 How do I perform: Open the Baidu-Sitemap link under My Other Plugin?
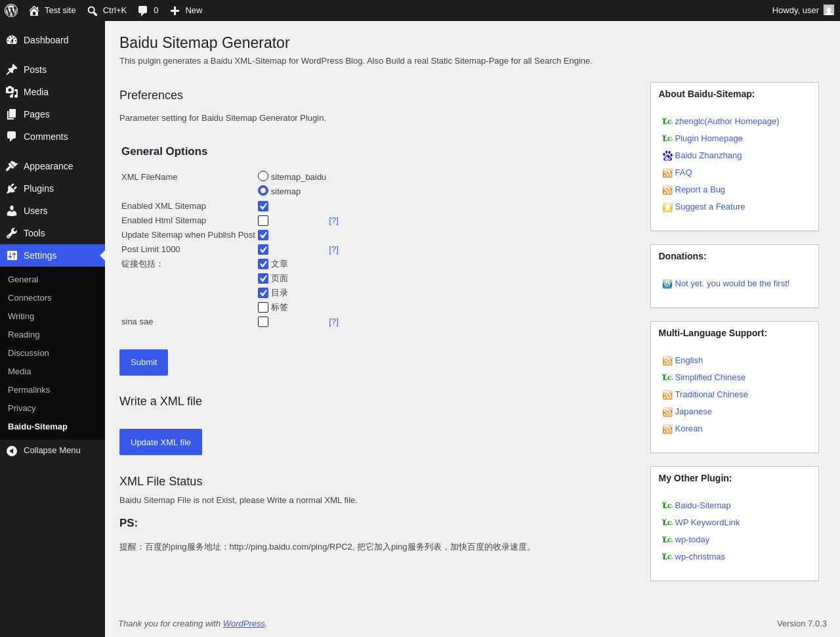click(x=703, y=506)
